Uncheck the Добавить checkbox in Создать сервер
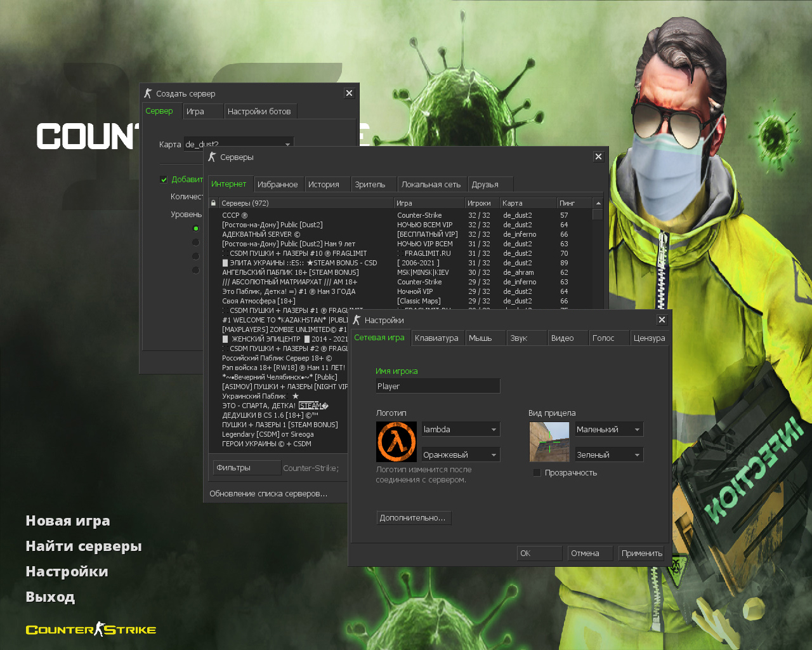This screenshot has width=812, height=650. point(164,179)
